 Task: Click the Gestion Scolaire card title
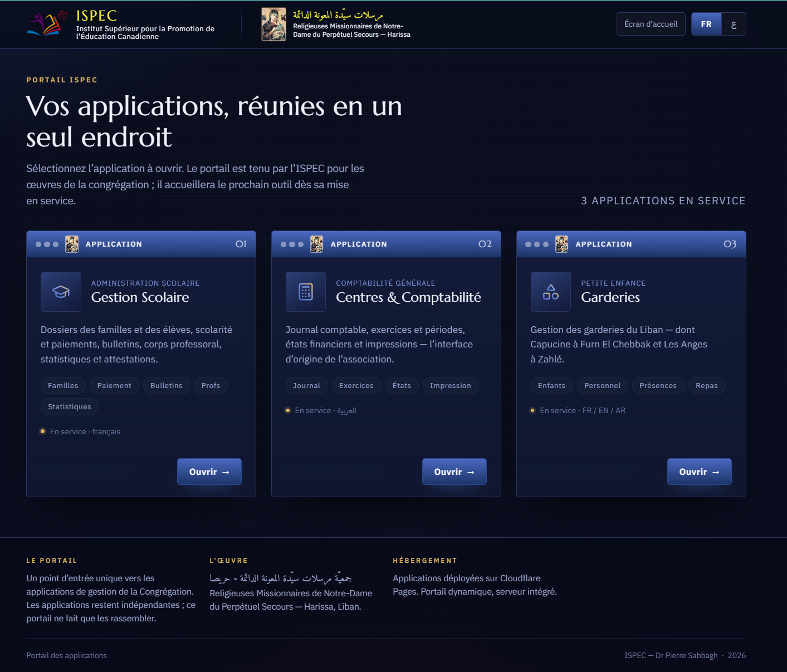coord(140,297)
